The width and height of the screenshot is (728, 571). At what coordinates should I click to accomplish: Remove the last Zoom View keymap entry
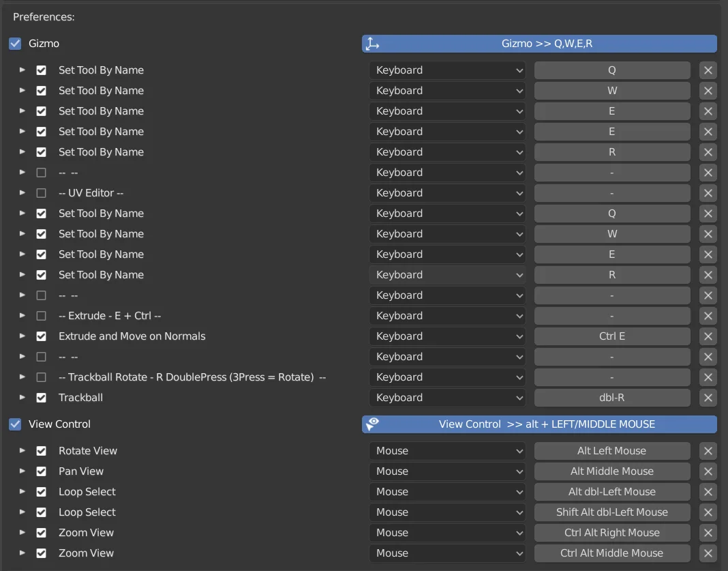click(x=708, y=553)
